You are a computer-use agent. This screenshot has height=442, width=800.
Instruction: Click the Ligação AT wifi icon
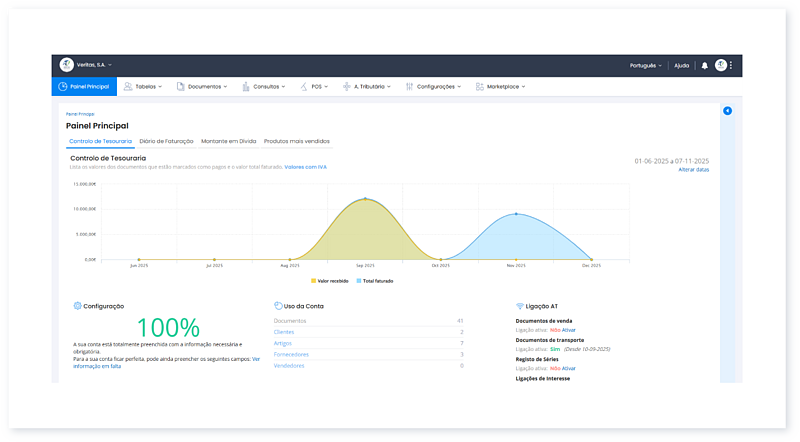tap(520, 306)
